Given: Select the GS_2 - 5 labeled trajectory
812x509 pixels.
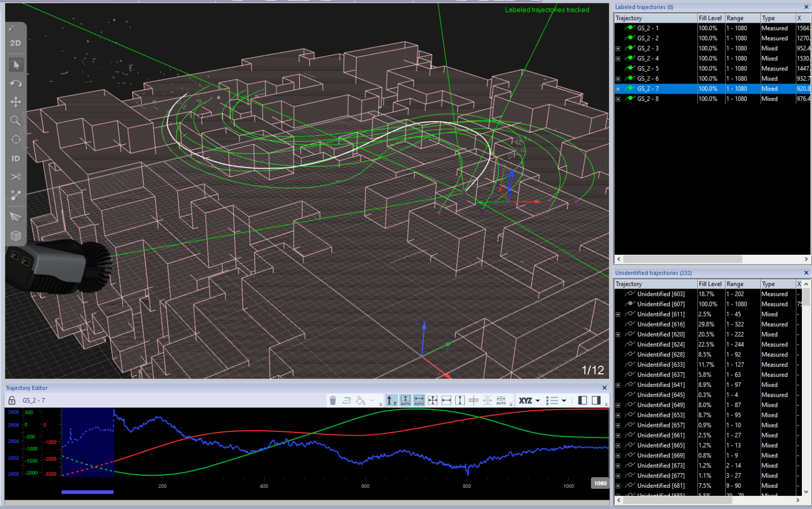Looking at the screenshot, I should pos(648,69).
